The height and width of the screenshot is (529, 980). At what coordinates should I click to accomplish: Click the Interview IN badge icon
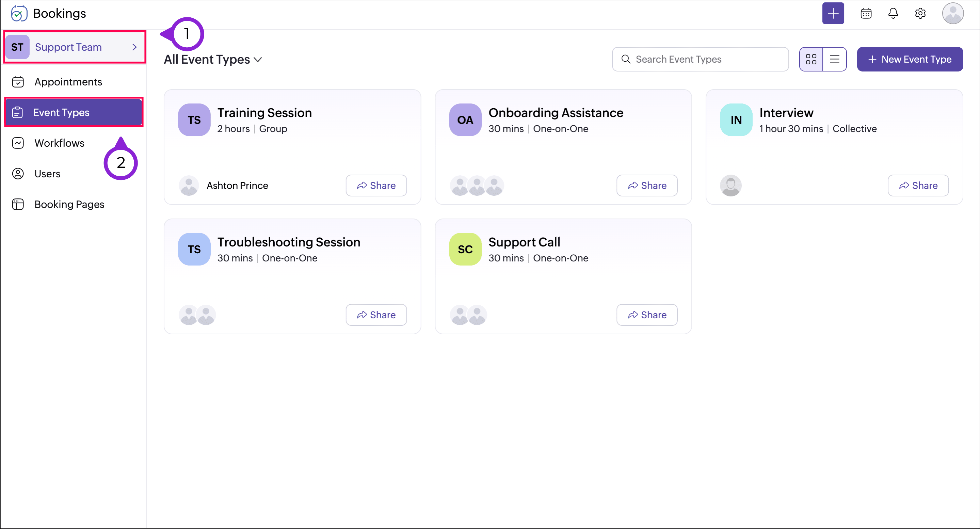[736, 120]
